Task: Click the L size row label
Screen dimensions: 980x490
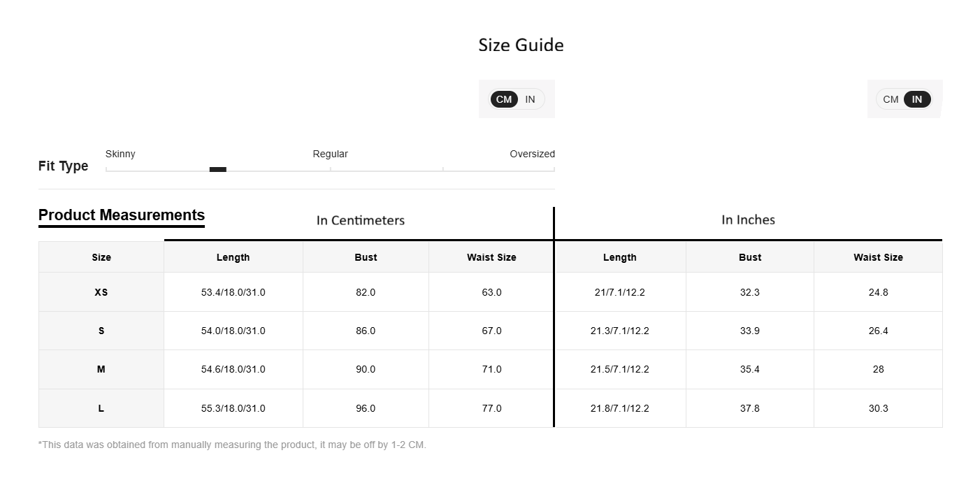Action: pyautogui.click(x=101, y=408)
